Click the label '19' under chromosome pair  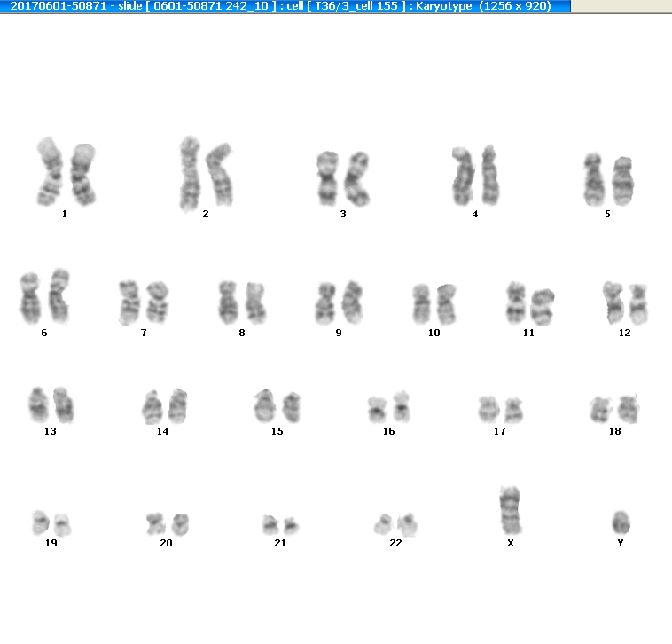(x=51, y=543)
